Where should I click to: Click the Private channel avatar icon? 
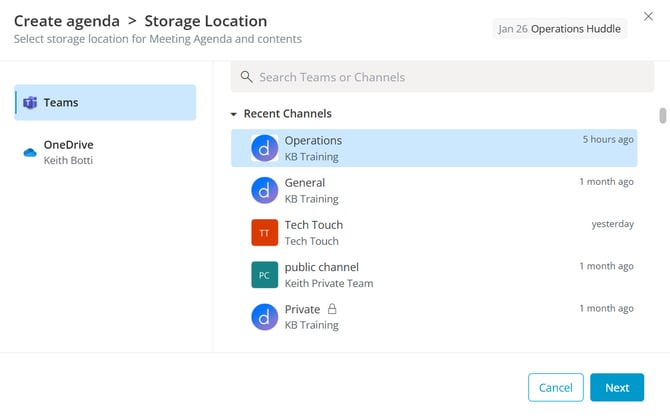[264, 317]
